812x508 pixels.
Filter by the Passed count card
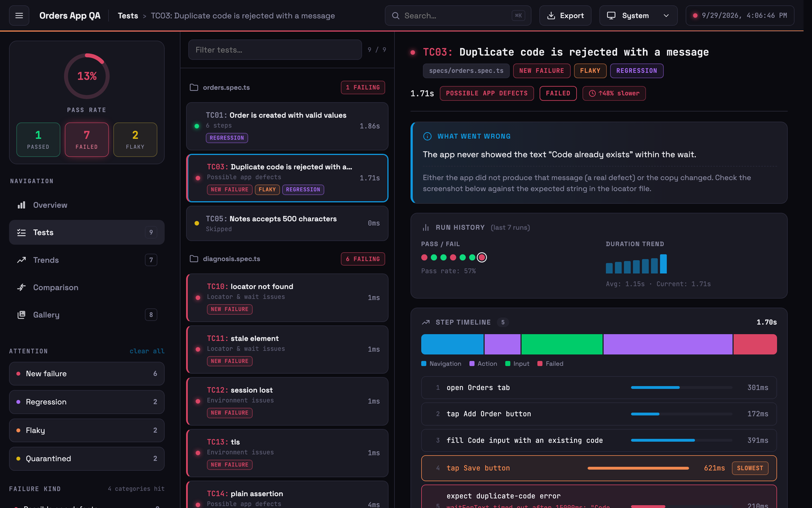38,139
